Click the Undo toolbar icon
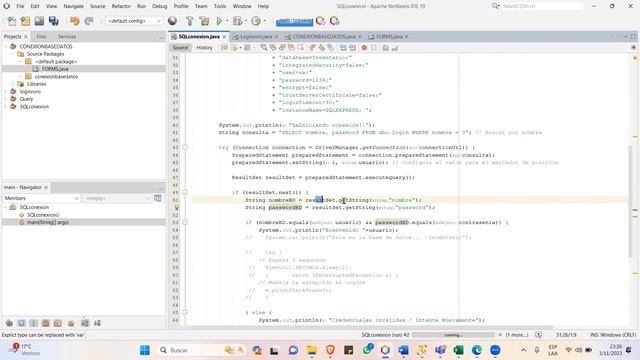 (x=74, y=21)
